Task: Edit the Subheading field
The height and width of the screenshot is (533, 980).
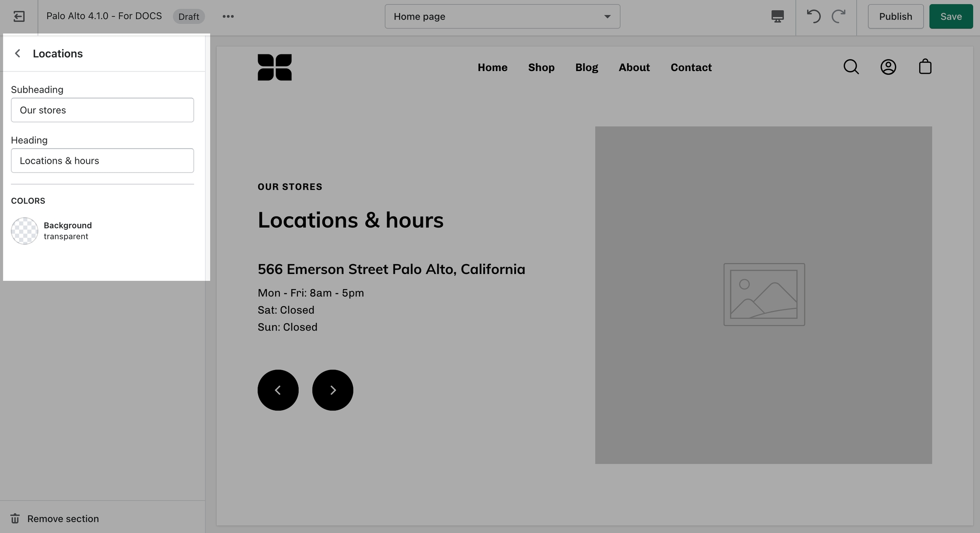Action: 103,110
